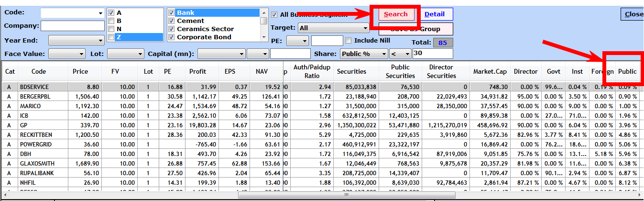Toggle category B checkbox
The image size is (644, 201).
(x=111, y=21)
